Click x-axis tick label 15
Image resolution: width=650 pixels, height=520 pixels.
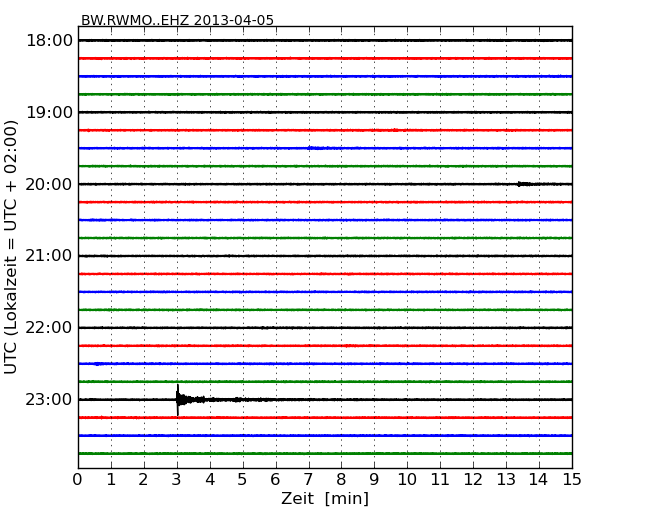(572, 479)
